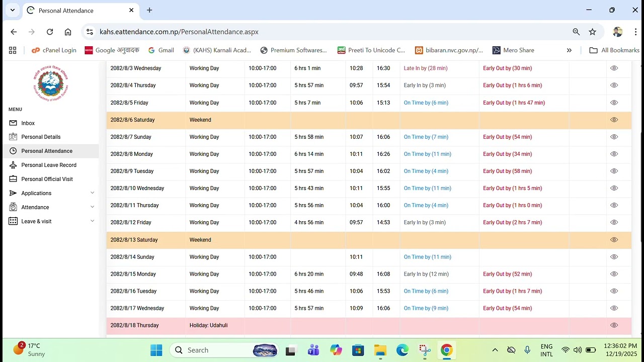The image size is (644, 362).
Task: Open Snipping Tool from the taskbar
Action: pyautogui.click(x=425, y=350)
